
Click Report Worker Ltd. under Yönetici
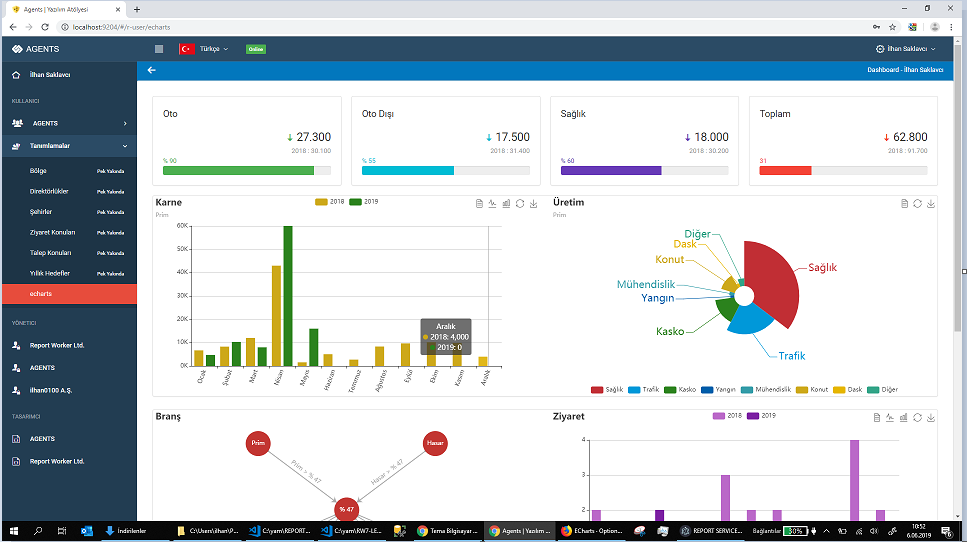[56, 345]
